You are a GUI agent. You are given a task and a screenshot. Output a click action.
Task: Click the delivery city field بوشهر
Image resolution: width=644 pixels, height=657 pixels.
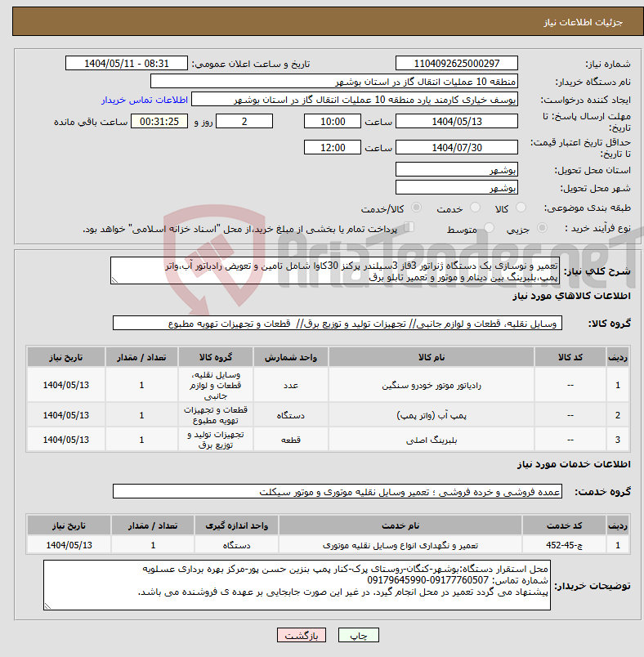point(457,188)
